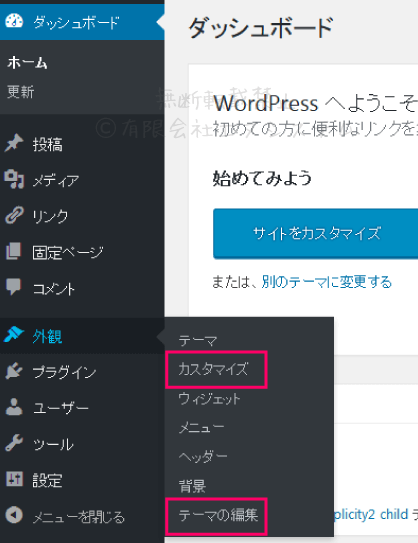Click the chain link icon for リンク
Image resolution: width=418 pixels, height=543 pixels.
point(14,215)
